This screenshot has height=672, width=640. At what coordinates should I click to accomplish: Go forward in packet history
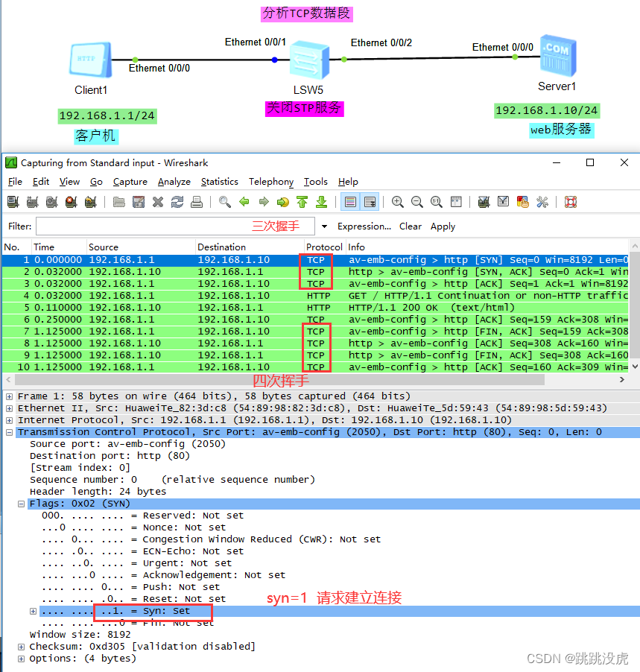(x=264, y=202)
